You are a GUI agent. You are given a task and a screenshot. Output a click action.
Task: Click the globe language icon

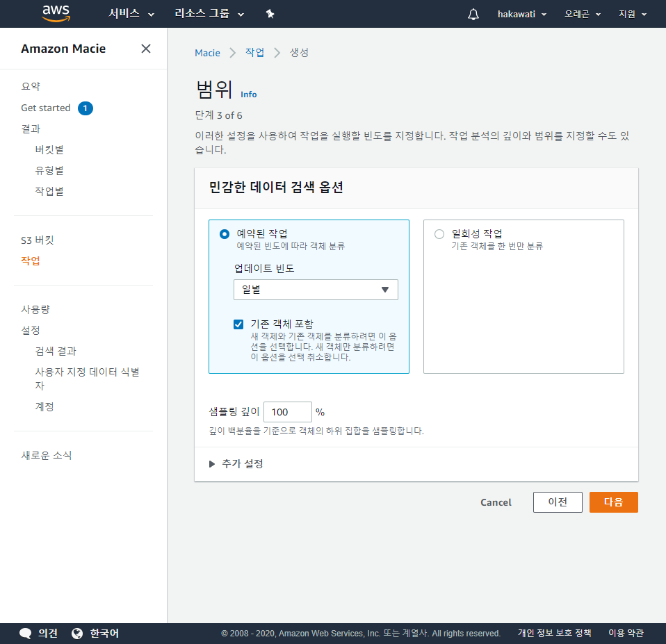[x=77, y=634]
